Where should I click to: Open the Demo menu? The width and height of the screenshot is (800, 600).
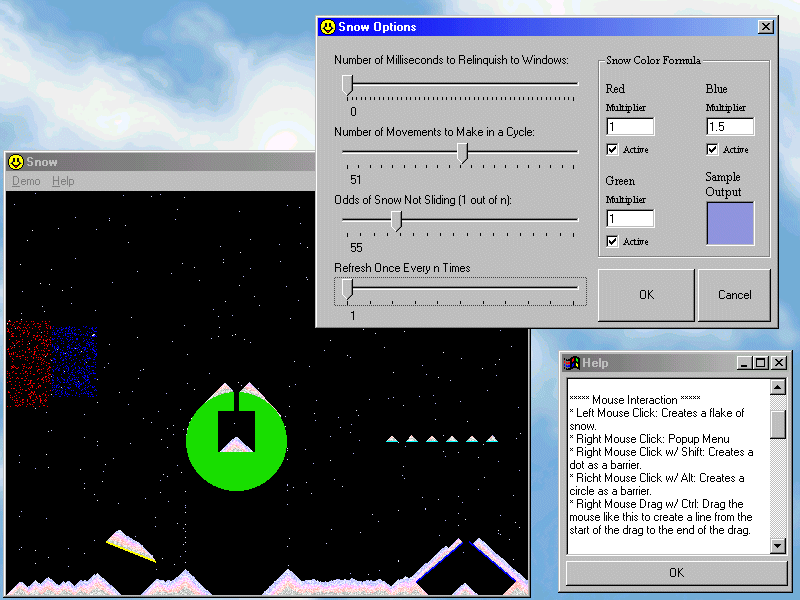click(26, 181)
